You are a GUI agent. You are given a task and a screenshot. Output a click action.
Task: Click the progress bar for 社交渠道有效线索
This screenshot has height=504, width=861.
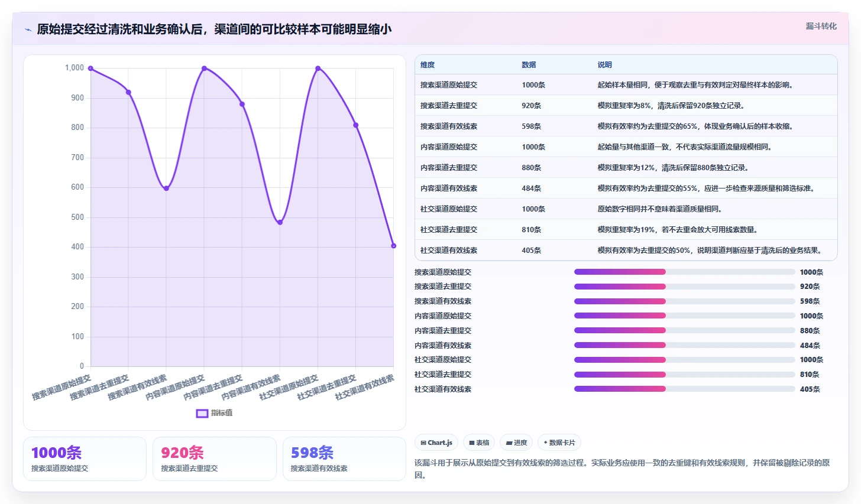(684, 389)
